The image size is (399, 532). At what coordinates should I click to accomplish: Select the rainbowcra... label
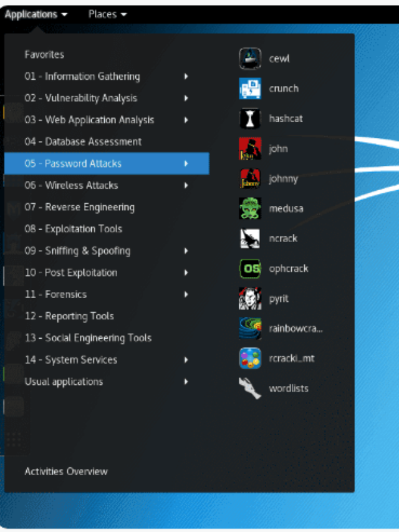[x=296, y=329]
